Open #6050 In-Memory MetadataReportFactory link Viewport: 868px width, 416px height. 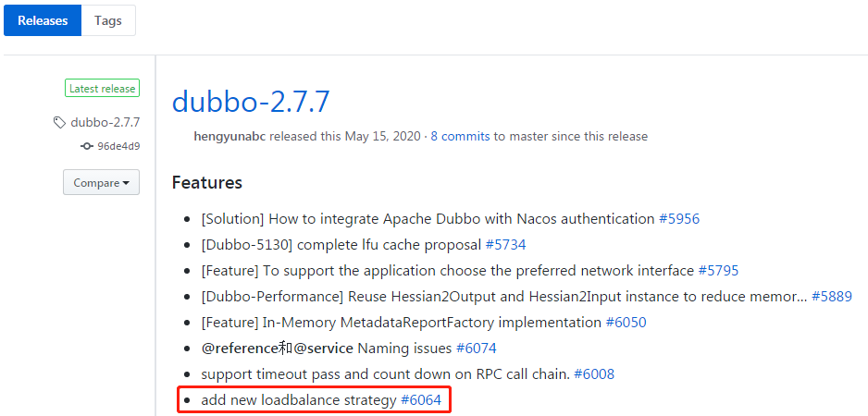(626, 322)
